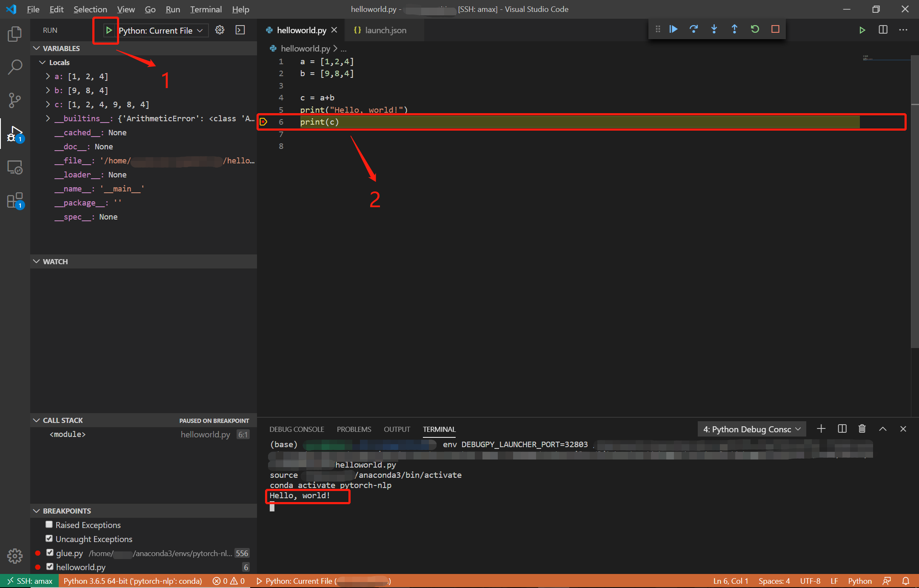Open the Source Control sidebar view
Viewport: 919px width, 588px height.
(15, 100)
